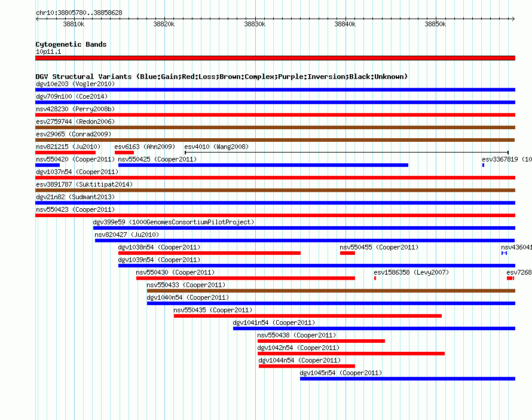532x420 pixels.
Task: Select dgv1042n54 (Cooper2011) loss variant
Action: coord(351,354)
